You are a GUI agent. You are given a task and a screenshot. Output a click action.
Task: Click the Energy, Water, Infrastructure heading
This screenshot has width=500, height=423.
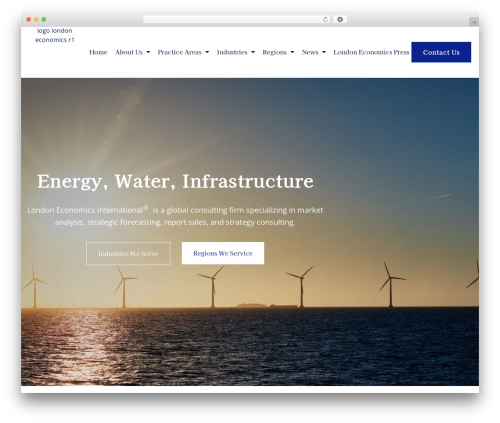[x=175, y=182]
